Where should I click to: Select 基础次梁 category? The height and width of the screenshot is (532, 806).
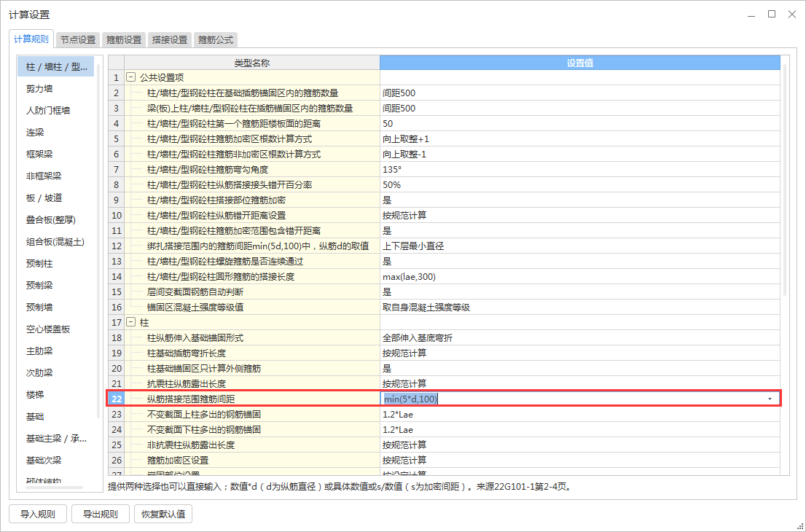click(x=56, y=460)
